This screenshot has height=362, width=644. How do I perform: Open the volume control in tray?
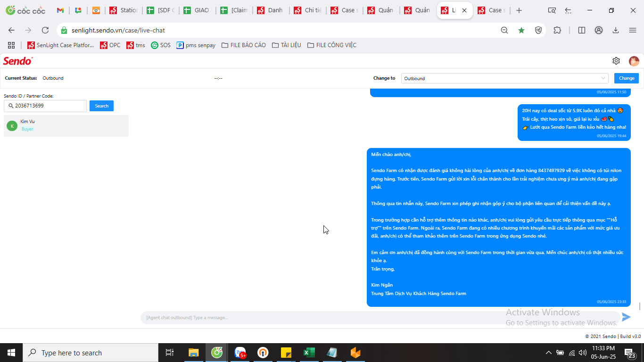pyautogui.click(x=582, y=353)
